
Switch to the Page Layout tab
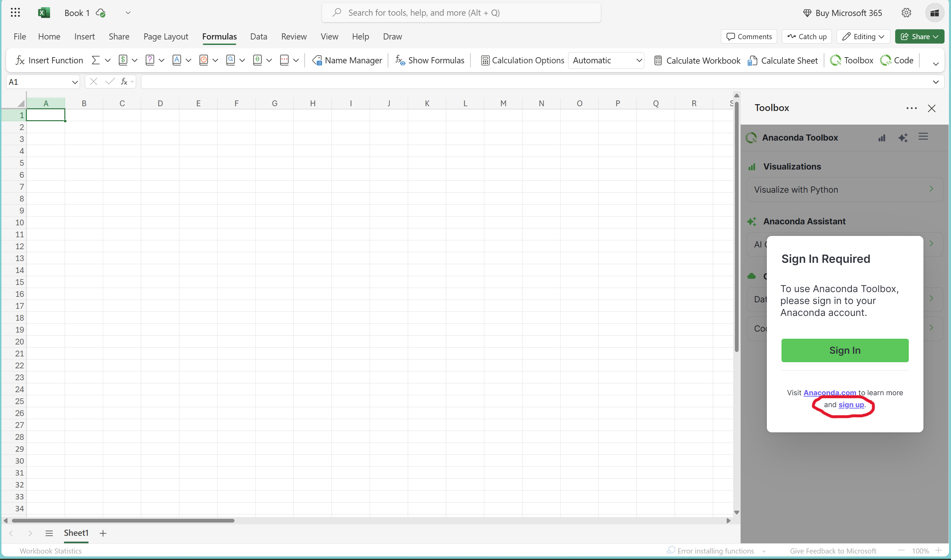[166, 37]
